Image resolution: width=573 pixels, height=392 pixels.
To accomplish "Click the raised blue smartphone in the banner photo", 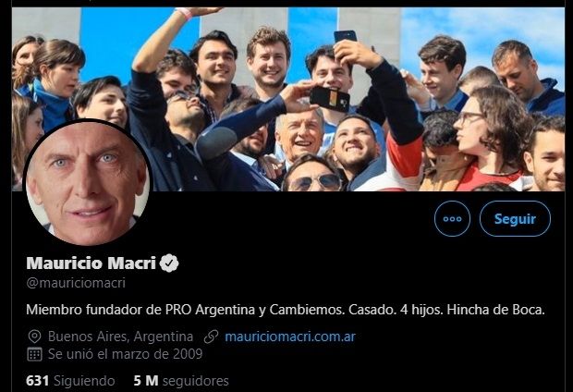I will tap(346, 37).
